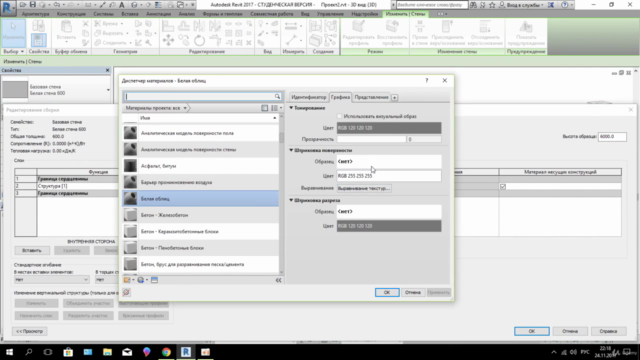Screen dimensions: 640x360
Task: Click surface pattern Образец <нет> field
Action: point(389,161)
